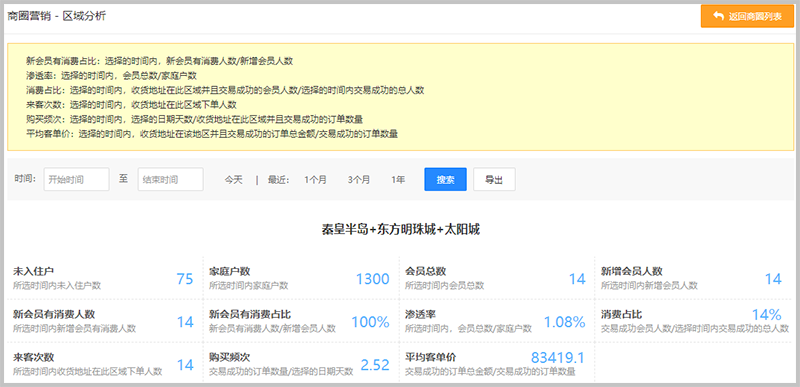Click the 家庭户数 card title
Screen dimensions: 800x387
coord(230,271)
